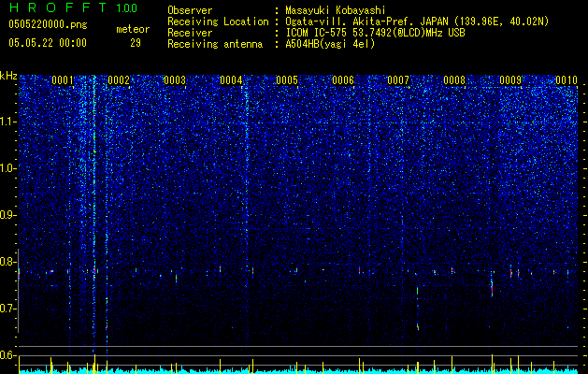
Task: Click the 0.7 kHz axis label
Action: point(8,309)
